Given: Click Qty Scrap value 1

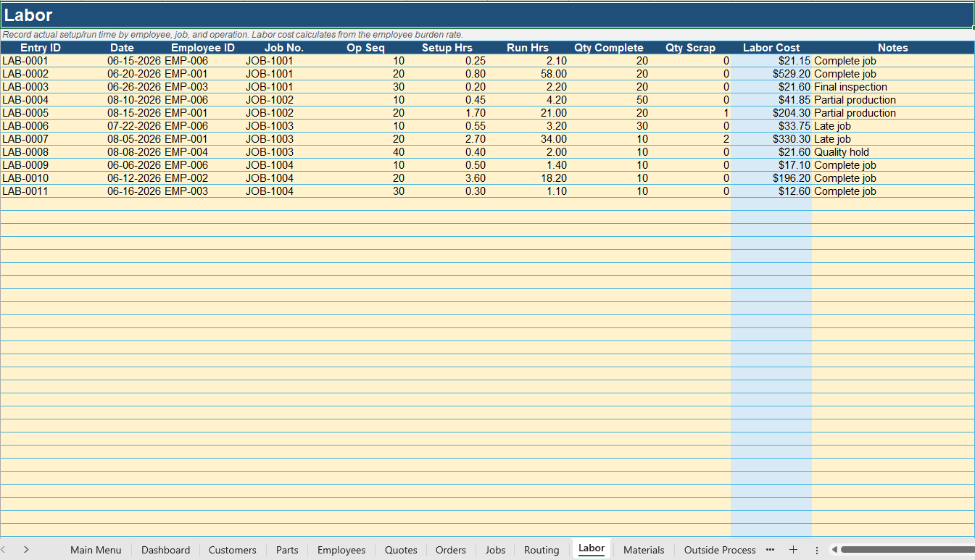Looking at the screenshot, I should click(x=690, y=113).
